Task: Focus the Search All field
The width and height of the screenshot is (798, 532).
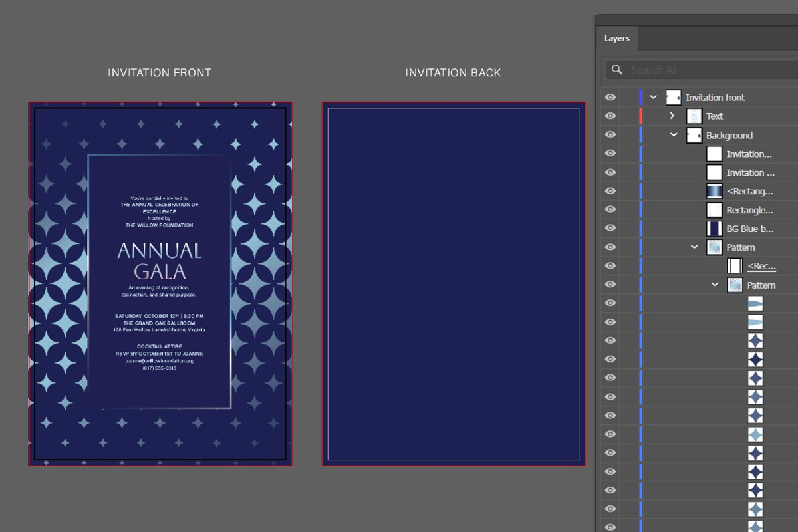Action: coord(702,70)
